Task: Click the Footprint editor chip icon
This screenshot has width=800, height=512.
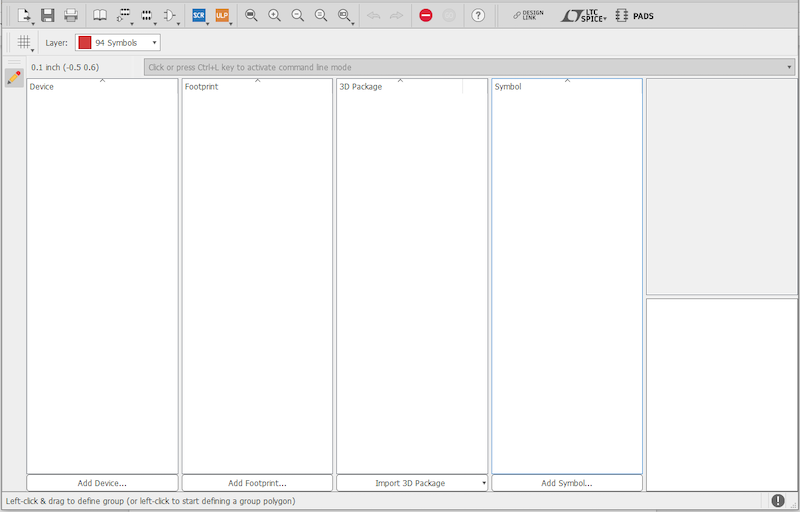Action: 146,15
